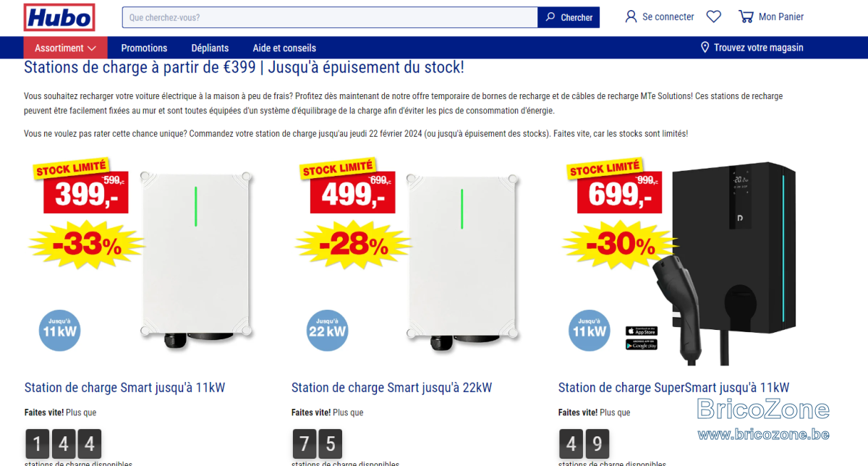Click the magnifier icon in Chercher button

coord(550,17)
